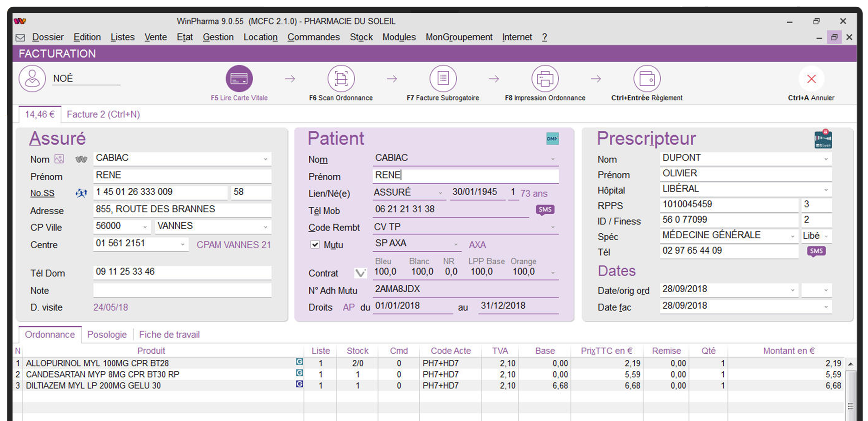Uncheck the Mutu checkbox
The image size is (868, 421).
click(315, 244)
